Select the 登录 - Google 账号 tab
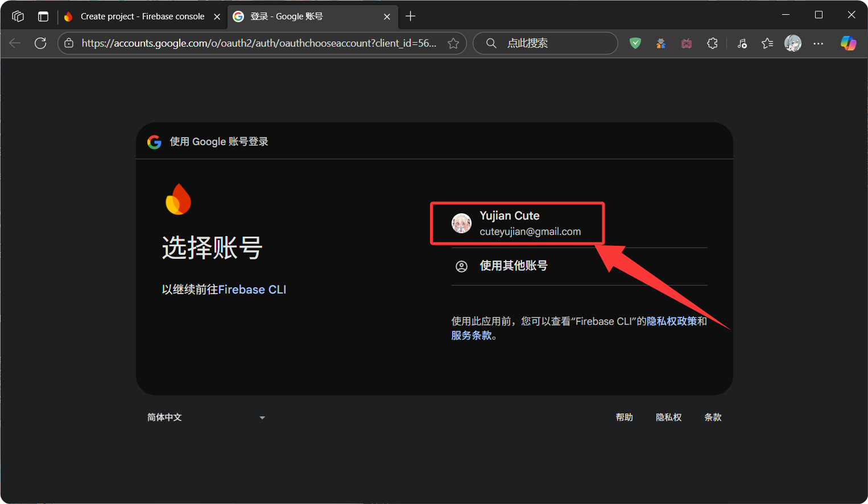 pyautogui.click(x=312, y=16)
